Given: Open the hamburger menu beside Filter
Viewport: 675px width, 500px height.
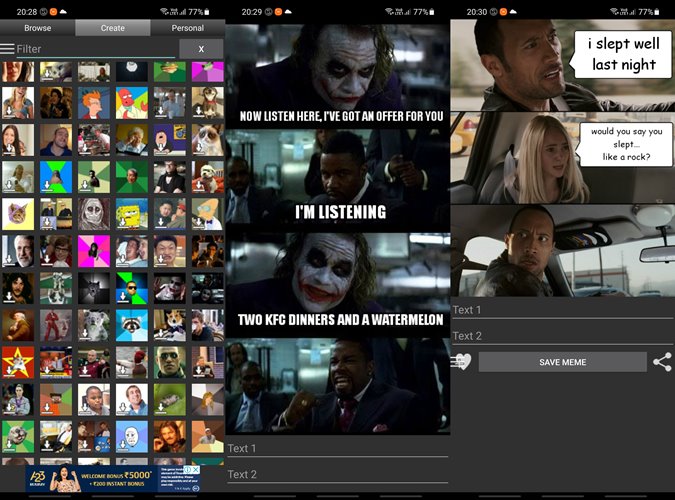Looking at the screenshot, I should point(7,49).
